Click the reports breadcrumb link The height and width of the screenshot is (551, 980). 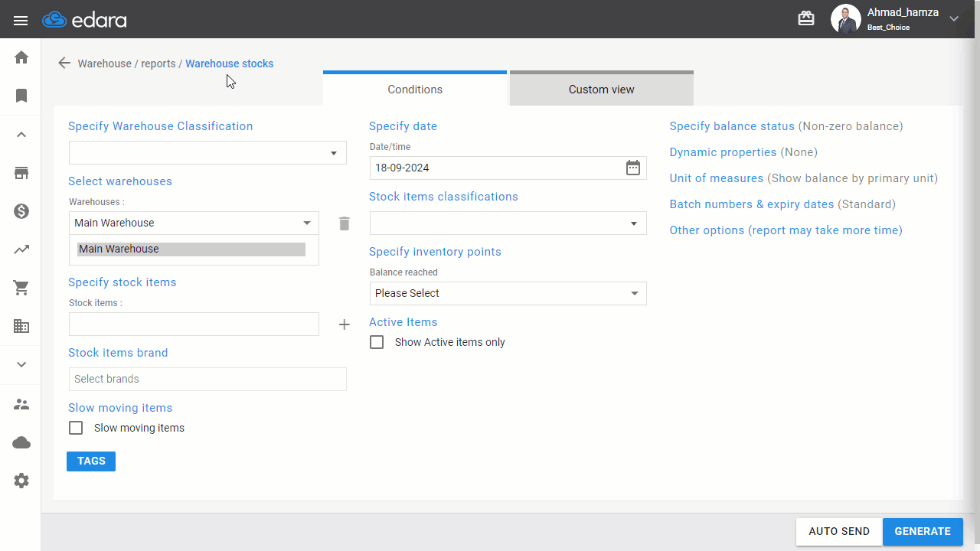pyautogui.click(x=158, y=64)
